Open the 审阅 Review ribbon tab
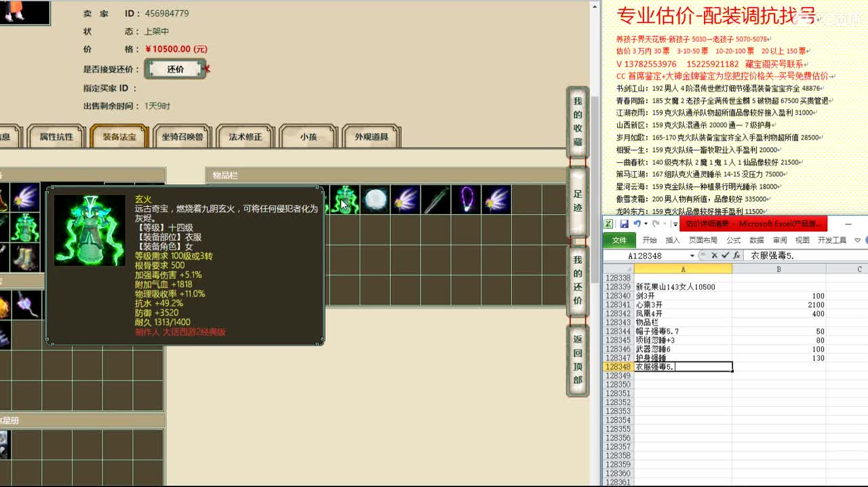The width and height of the screenshot is (868, 487). pos(780,240)
